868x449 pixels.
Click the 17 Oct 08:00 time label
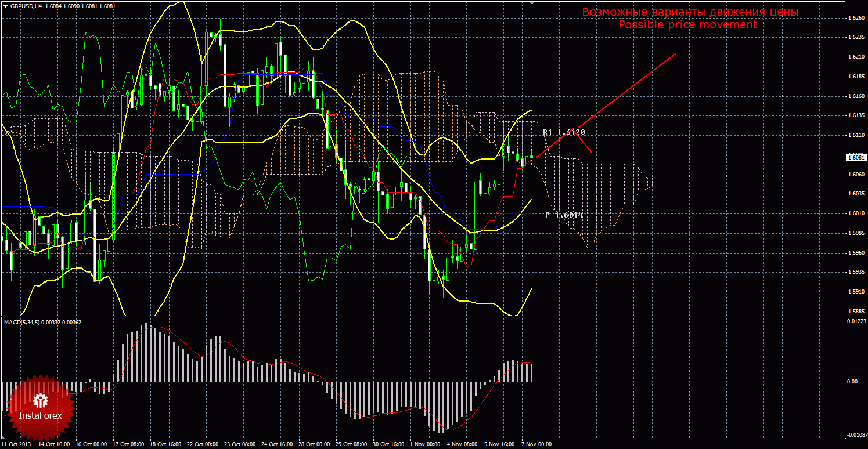128,444
